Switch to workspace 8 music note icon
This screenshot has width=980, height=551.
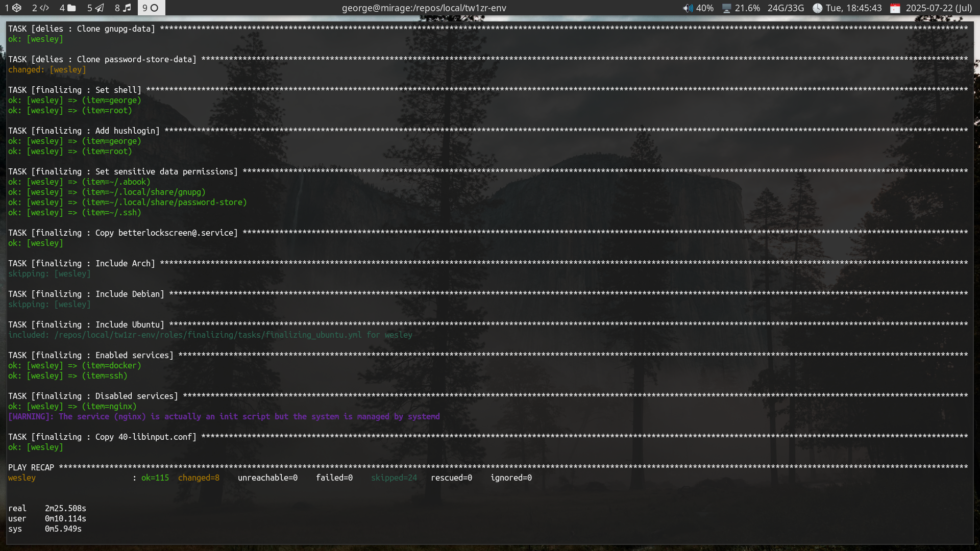tap(123, 8)
